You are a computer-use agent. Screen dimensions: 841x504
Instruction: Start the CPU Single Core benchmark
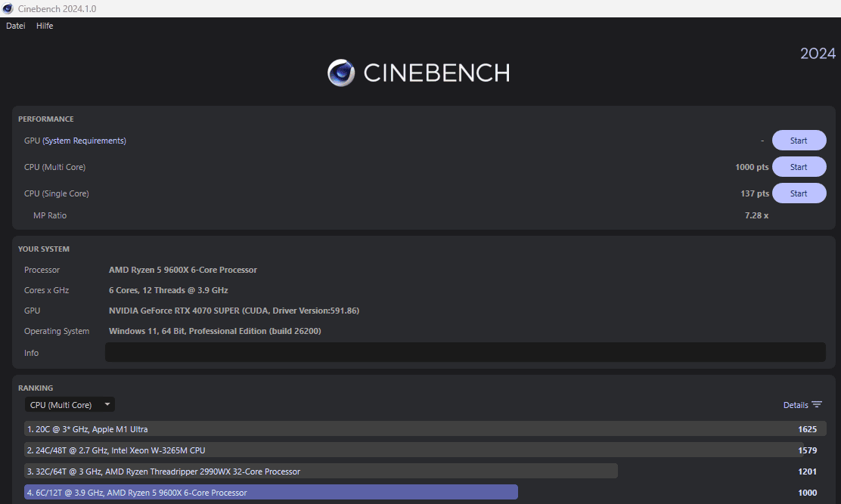[799, 193]
